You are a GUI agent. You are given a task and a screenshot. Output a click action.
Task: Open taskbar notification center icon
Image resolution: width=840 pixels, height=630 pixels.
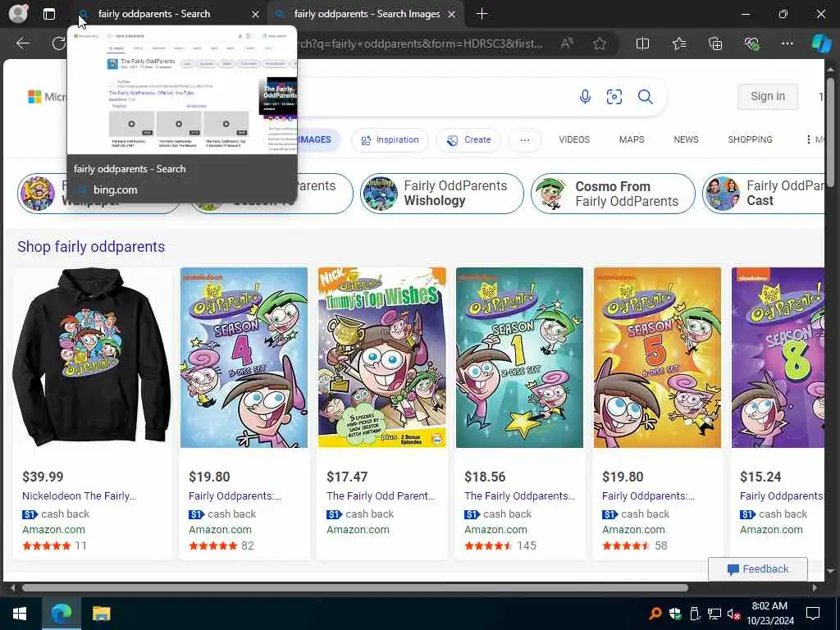click(813, 614)
